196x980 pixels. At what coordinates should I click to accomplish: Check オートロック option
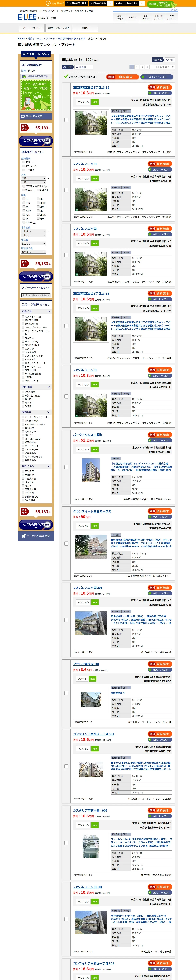[x=23, y=446]
